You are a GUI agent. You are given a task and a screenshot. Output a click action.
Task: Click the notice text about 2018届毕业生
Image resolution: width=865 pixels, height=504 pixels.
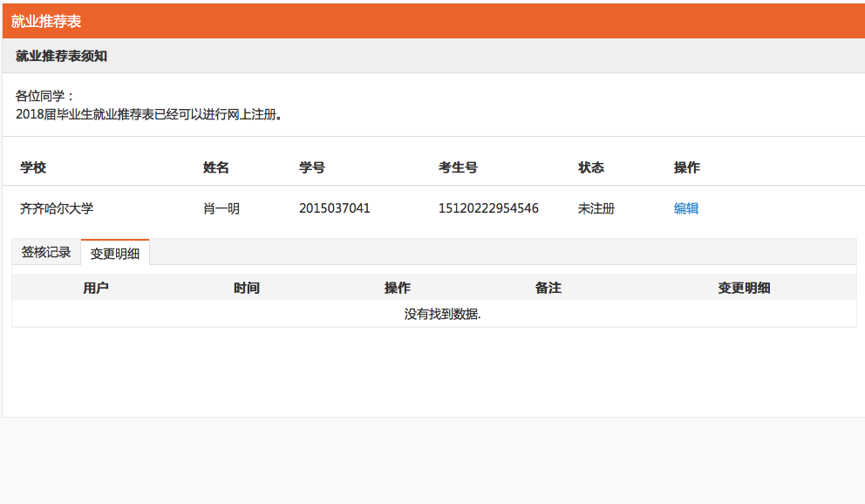coord(148,113)
